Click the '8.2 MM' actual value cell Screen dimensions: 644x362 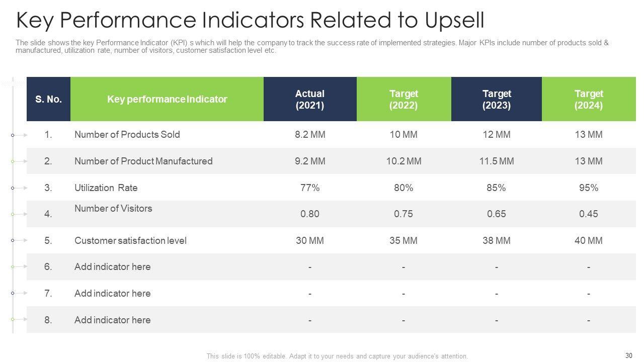[x=310, y=135]
